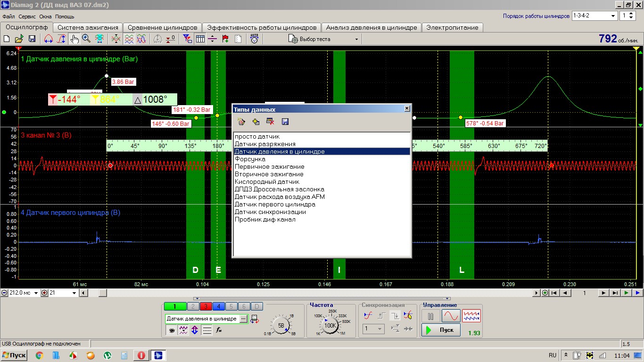644x362 pixels.
Task: Click the fit waveform to width icon
Action: [x=99, y=39]
